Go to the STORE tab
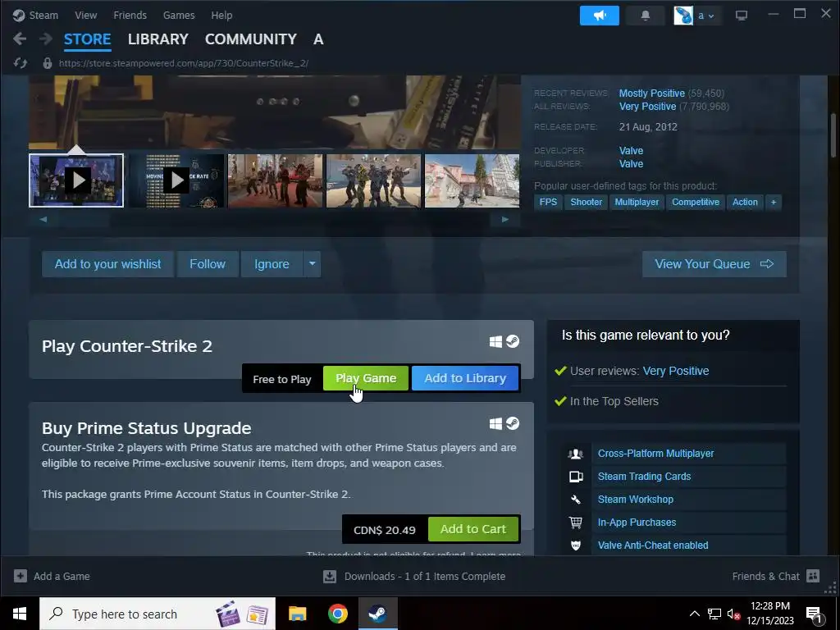Viewport: 840px width, 630px height. tap(87, 39)
